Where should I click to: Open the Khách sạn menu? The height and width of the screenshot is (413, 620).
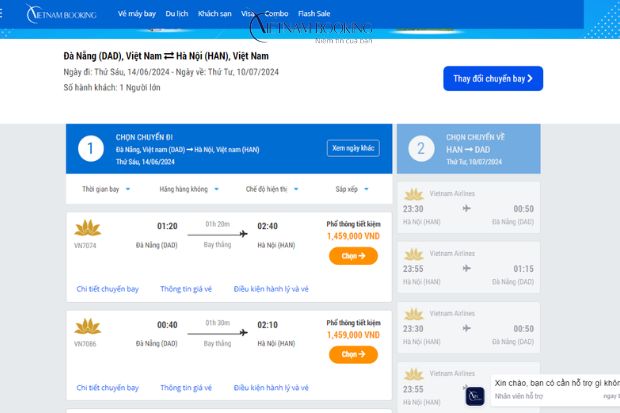click(x=215, y=13)
